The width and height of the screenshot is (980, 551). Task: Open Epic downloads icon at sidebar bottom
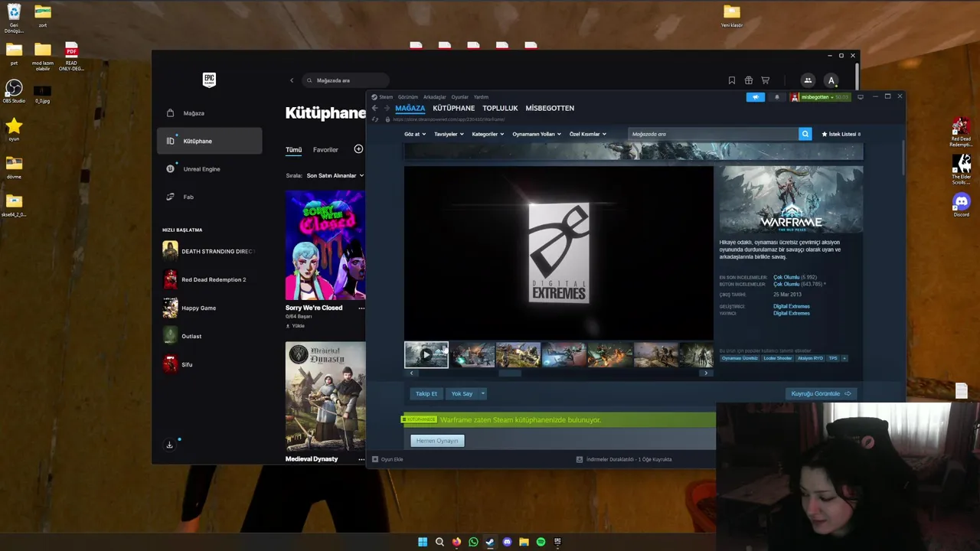click(x=170, y=445)
